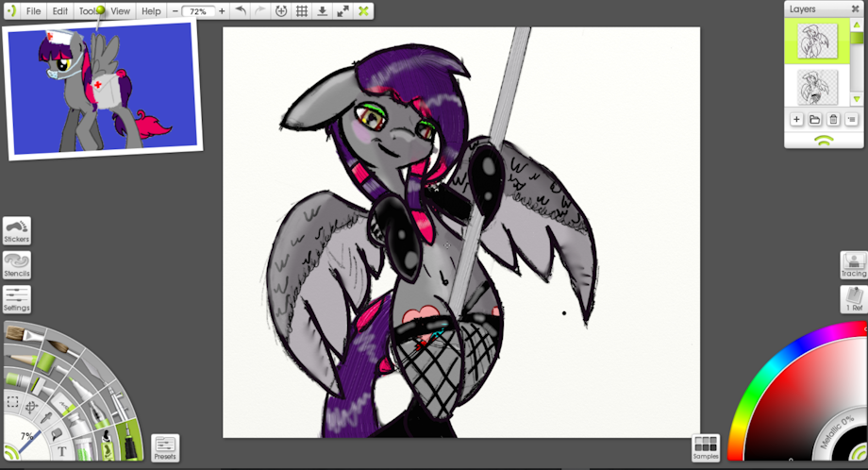Add a new layer group folder
The width and height of the screenshot is (868, 470).
pos(815,119)
